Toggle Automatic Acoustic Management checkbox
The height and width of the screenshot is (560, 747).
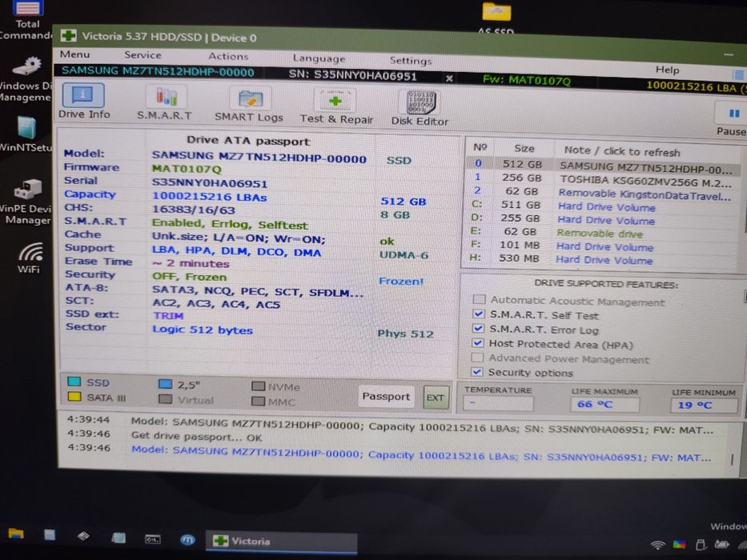(479, 299)
